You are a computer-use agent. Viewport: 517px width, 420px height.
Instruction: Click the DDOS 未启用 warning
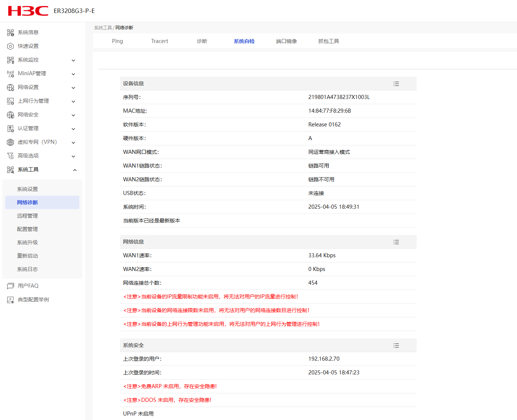click(167, 400)
